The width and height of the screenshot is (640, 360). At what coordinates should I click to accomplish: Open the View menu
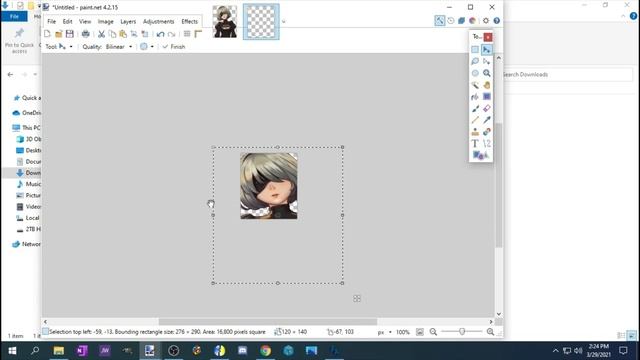coord(85,22)
